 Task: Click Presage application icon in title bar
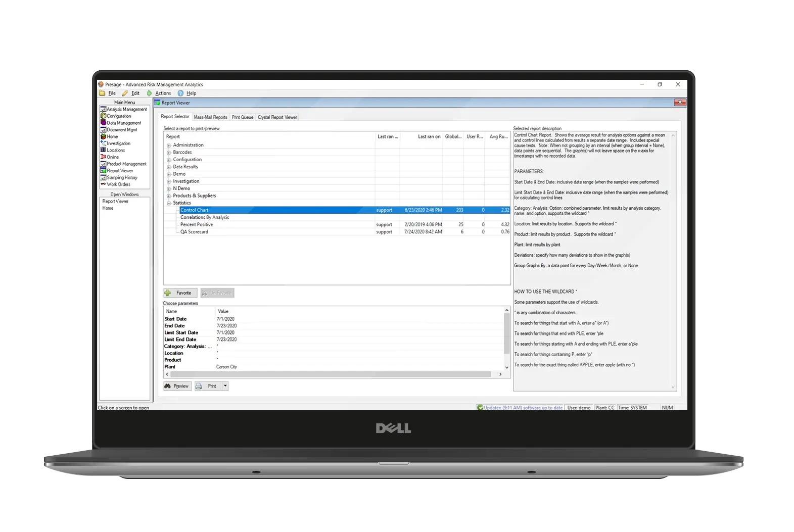[101, 84]
